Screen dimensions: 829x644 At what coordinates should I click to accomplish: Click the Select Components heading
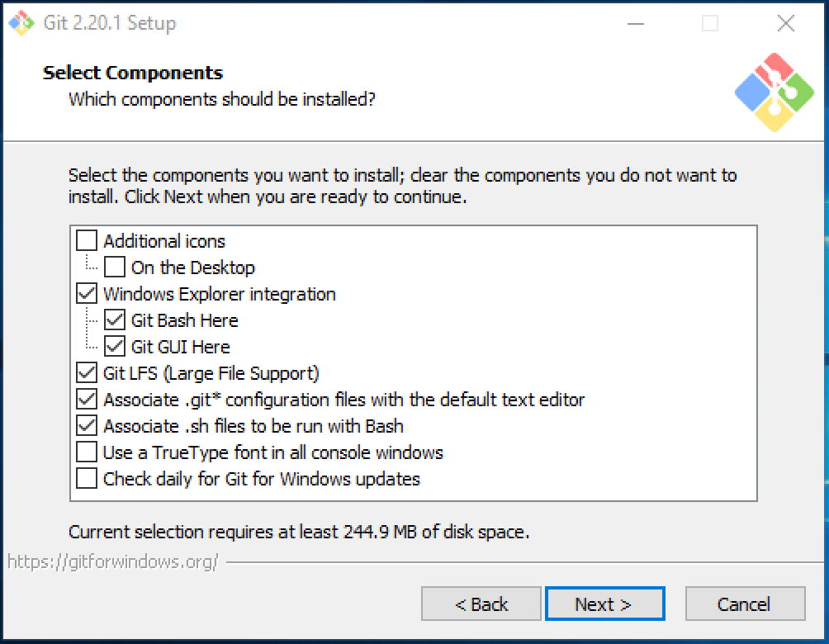pos(132,73)
